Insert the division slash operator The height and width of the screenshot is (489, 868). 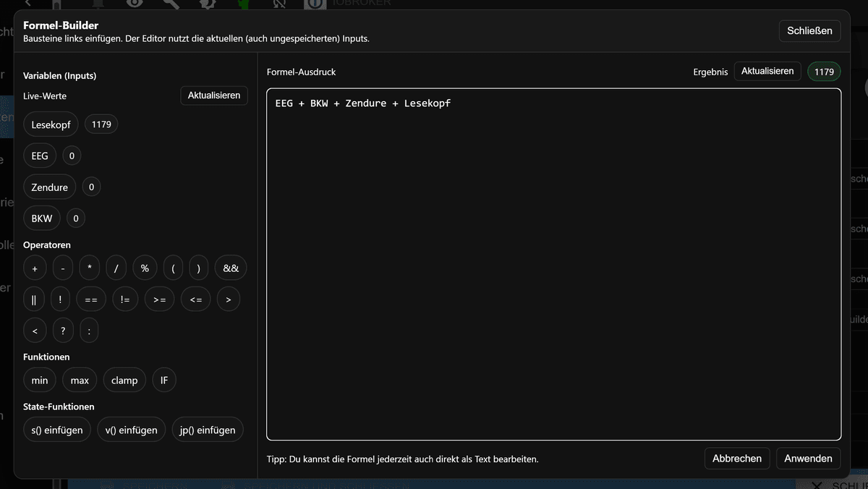point(116,268)
